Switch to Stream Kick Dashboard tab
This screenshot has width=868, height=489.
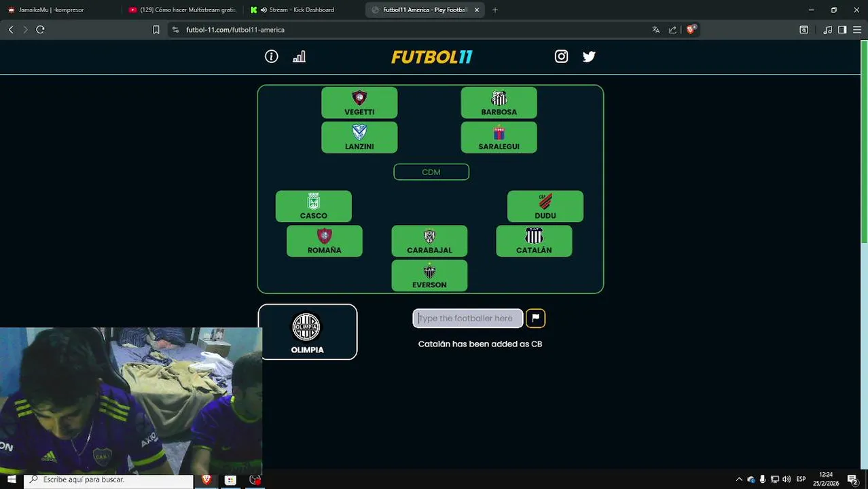[302, 10]
